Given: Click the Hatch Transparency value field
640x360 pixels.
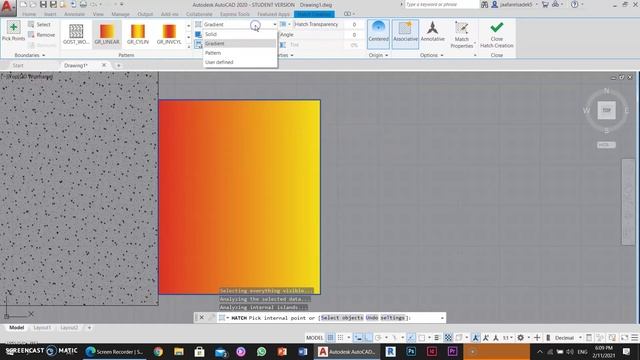Looking at the screenshot, I should (353, 24).
